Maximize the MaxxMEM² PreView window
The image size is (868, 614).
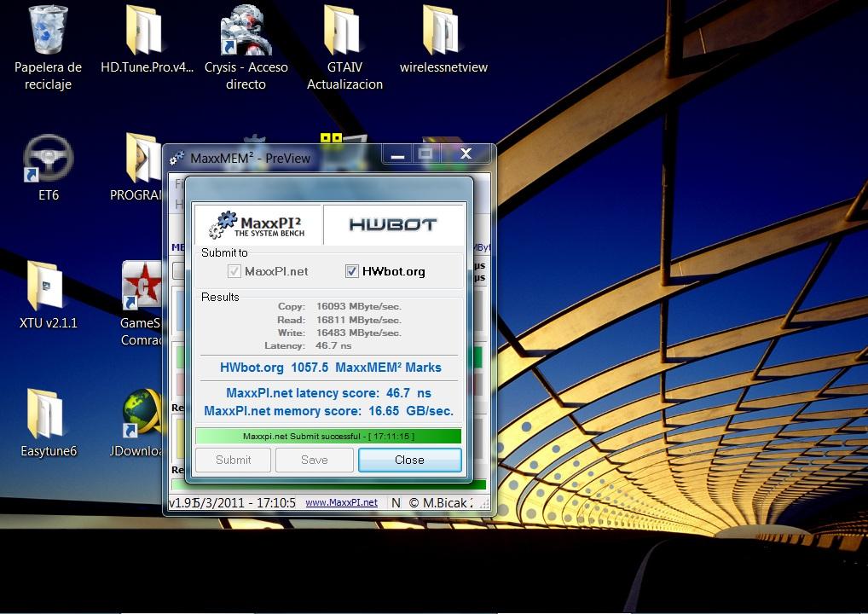pyautogui.click(x=425, y=154)
